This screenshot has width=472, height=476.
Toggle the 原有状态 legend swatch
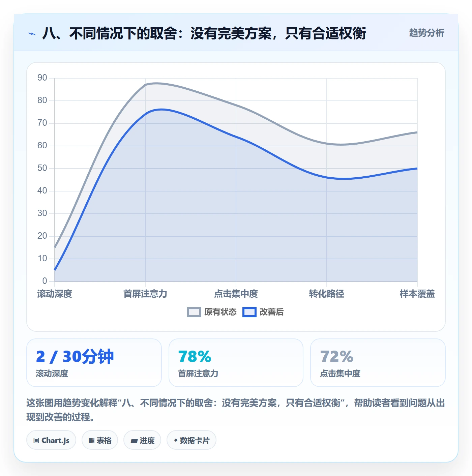(194, 312)
